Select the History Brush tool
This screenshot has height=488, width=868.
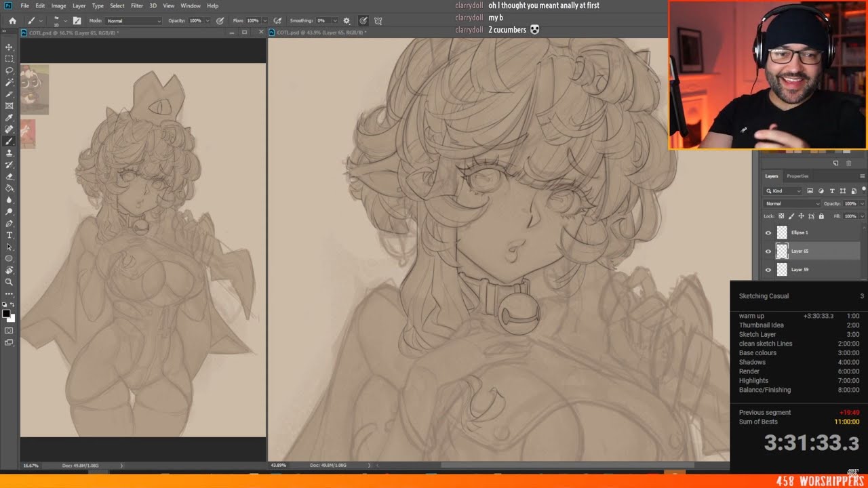(x=9, y=165)
